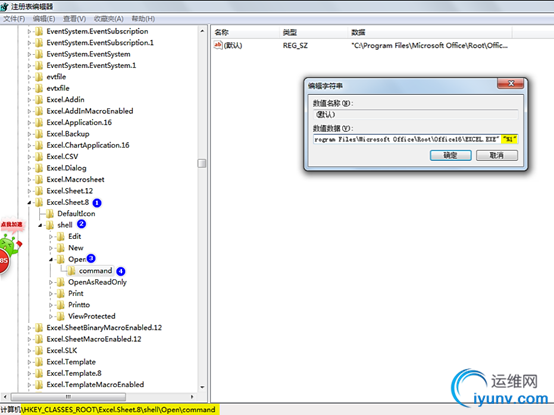Click the Print key folder icon
Viewport: 554px width, 415px height.
coord(61,294)
